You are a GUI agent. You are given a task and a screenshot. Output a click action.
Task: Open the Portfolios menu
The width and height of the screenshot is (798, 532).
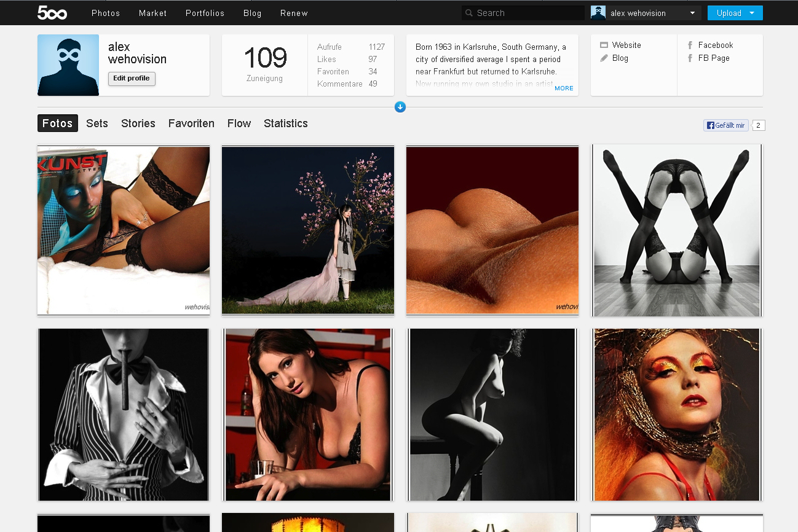pyautogui.click(x=205, y=13)
